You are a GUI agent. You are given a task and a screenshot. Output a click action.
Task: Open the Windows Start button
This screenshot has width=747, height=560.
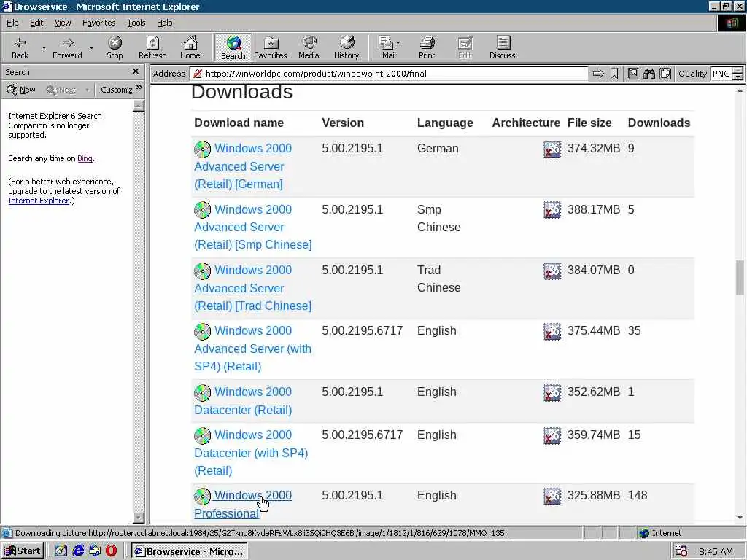pos(23,551)
